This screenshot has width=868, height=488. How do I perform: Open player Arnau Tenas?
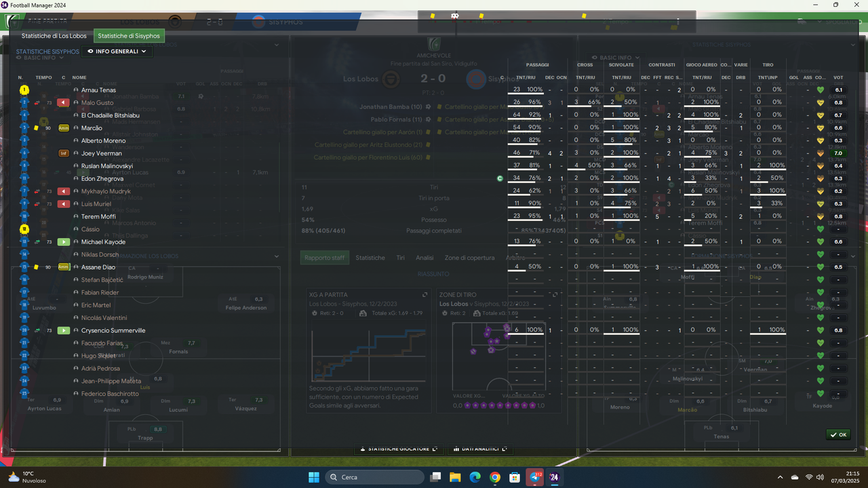(x=98, y=89)
